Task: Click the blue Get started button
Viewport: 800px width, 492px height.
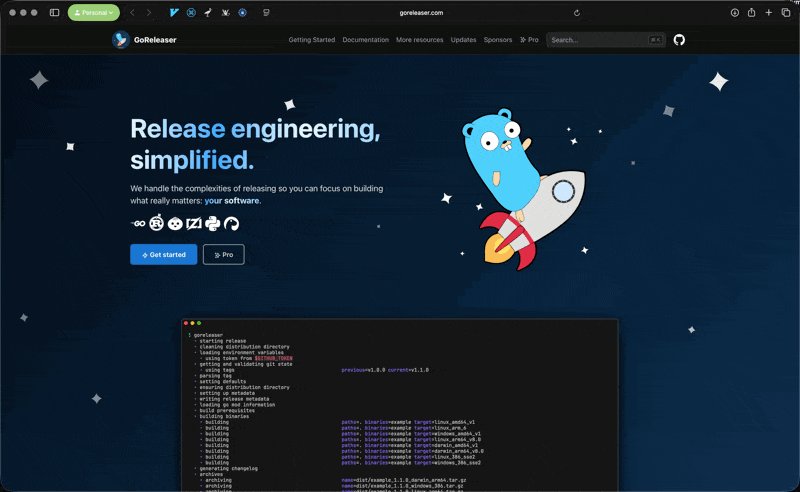Action: coord(163,255)
